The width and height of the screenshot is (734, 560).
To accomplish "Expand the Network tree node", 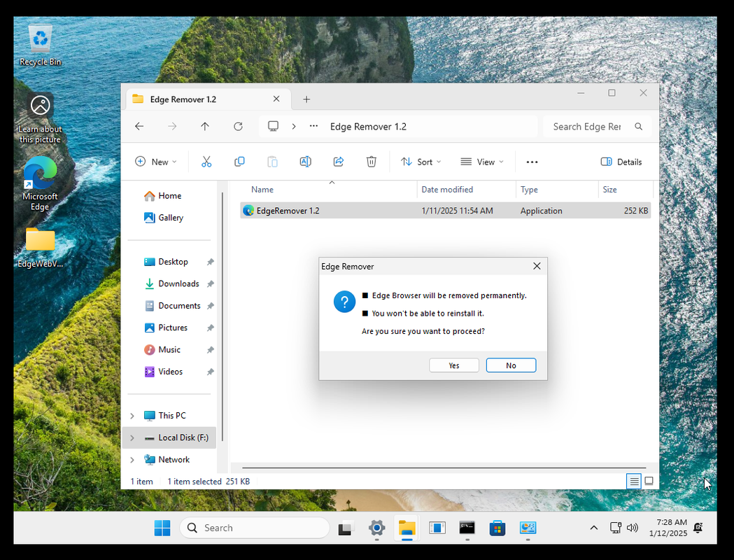I will point(132,460).
